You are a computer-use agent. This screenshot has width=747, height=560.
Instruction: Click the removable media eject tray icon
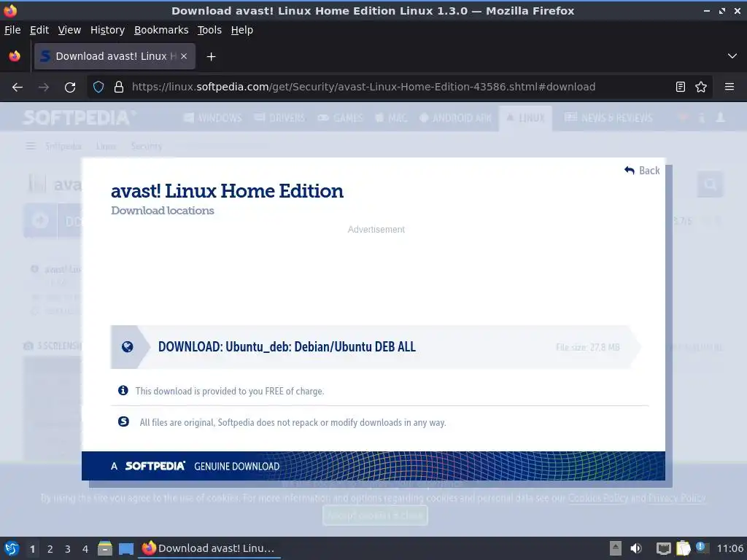[616, 548]
